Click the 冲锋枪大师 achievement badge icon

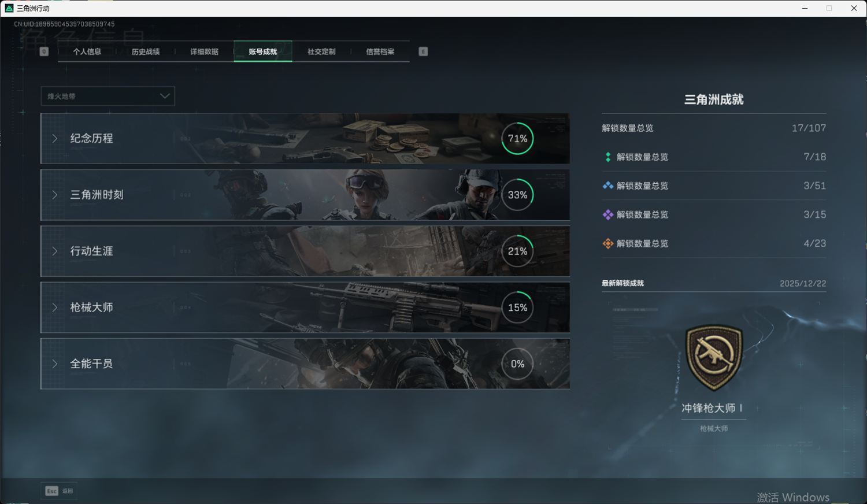[713, 357]
